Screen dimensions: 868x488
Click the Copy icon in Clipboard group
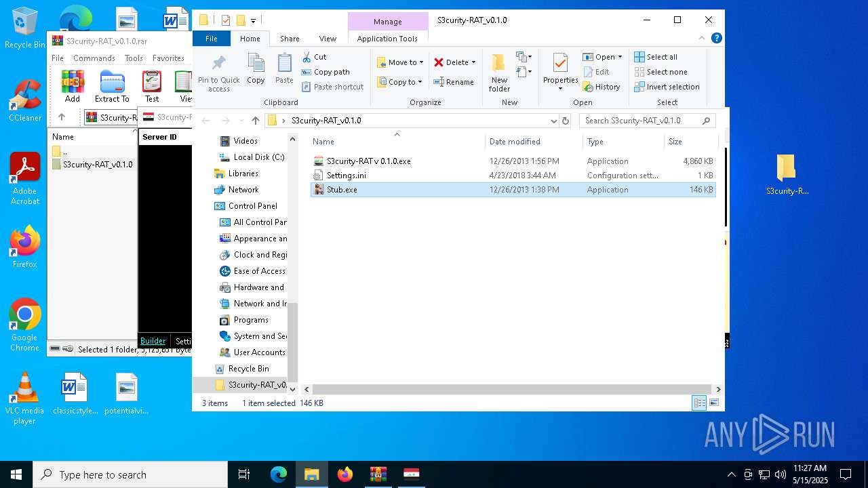click(256, 69)
